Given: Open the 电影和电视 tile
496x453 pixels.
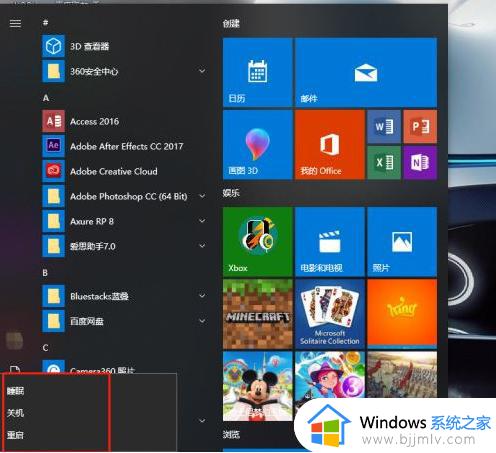Looking at the screenshot, I should tap(330, 242).
